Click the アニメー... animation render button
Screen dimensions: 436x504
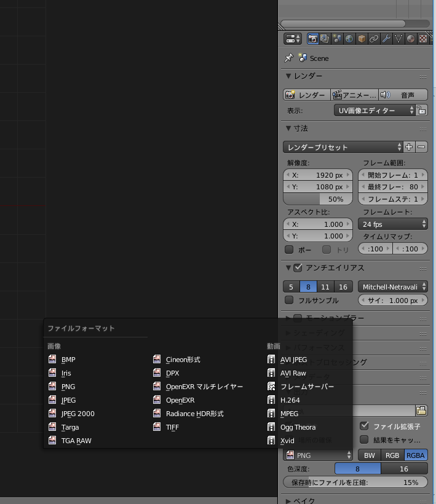tap(355, 95)
